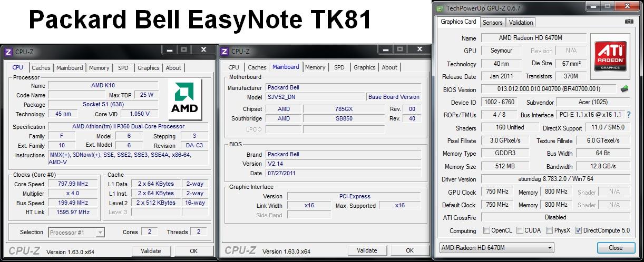Click OK button in middle CPU-Z window
644x262 pixels.
point(409,250)
